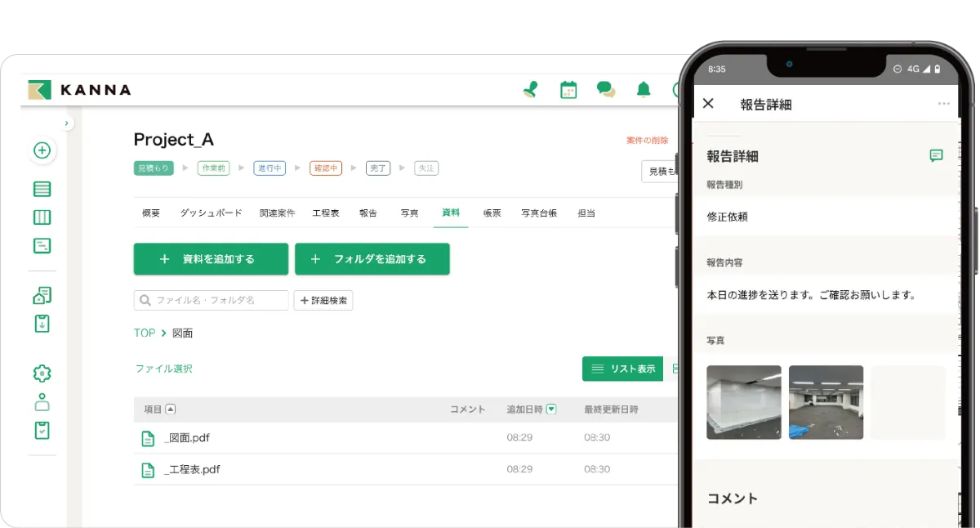Open the gantt chart sidebar icon

[42, 245]
